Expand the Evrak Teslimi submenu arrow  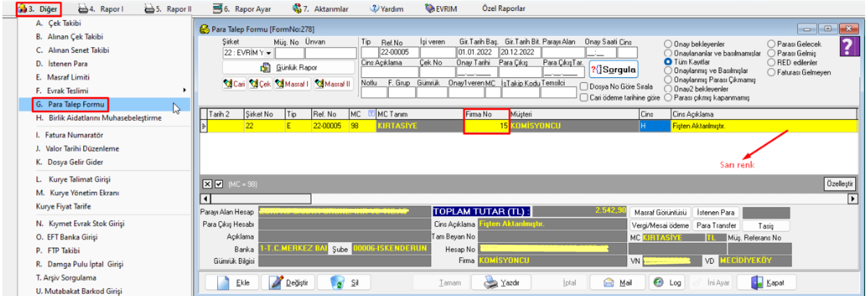[x=184, y=90]
